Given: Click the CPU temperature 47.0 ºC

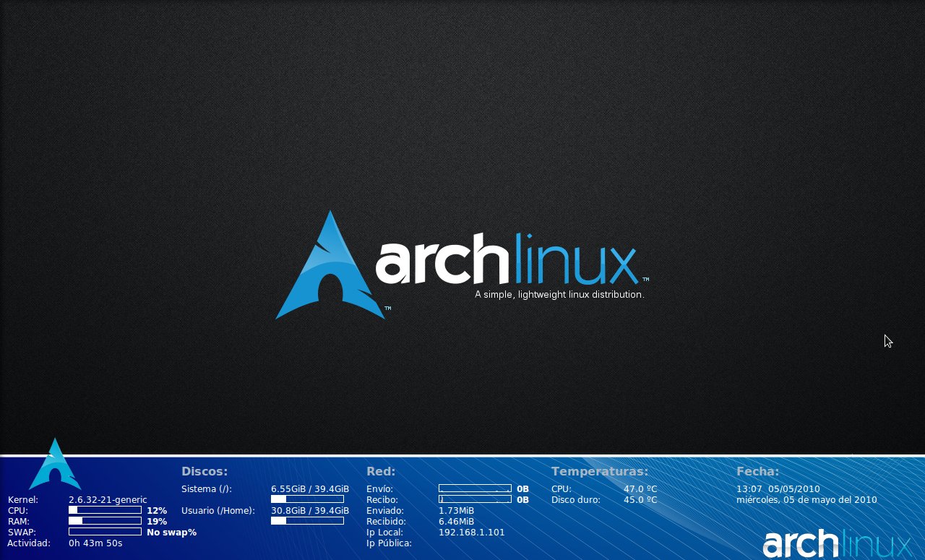Looking at the screenshot, I should tap(640, 488).
